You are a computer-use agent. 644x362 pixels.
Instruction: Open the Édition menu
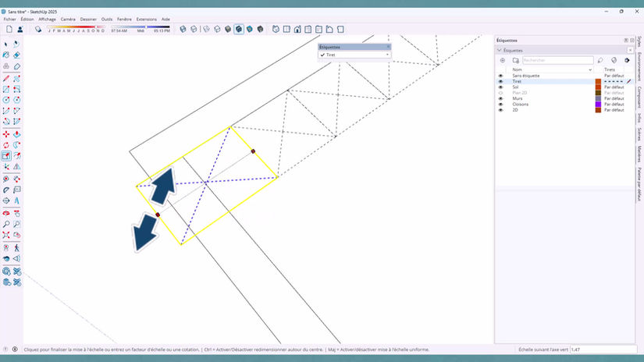[x=27, y=20]
